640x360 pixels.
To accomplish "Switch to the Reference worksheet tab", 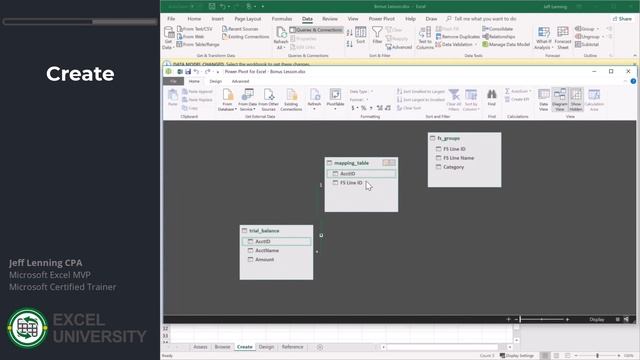I will [293, 347].
